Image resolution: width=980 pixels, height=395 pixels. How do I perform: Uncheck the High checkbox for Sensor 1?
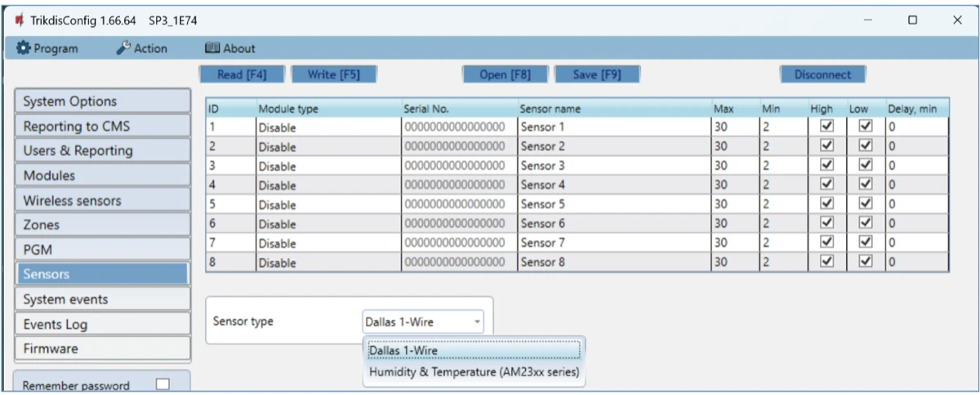coord(826,126)
